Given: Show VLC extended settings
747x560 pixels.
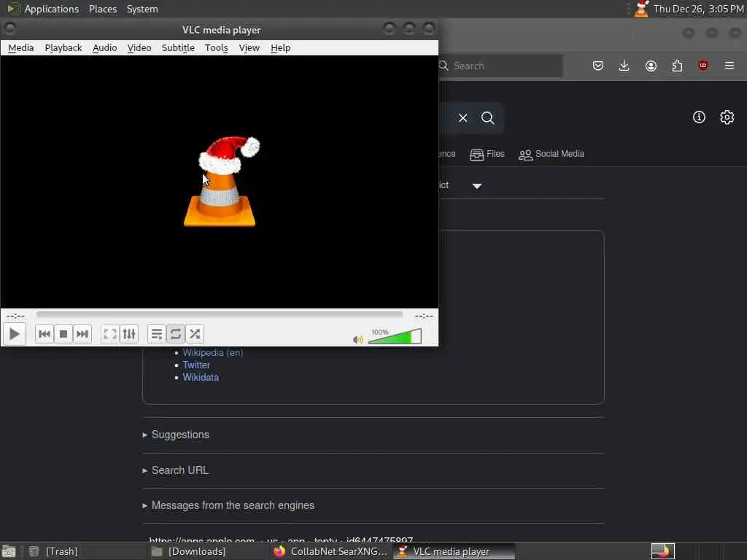Looking at the screenshot, I should tap(129, 334).
